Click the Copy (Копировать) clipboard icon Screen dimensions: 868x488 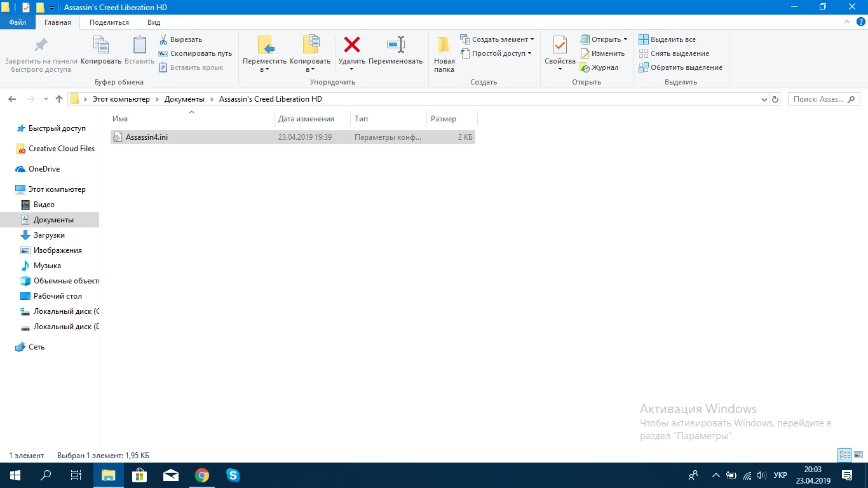click(x=101, y=46)
